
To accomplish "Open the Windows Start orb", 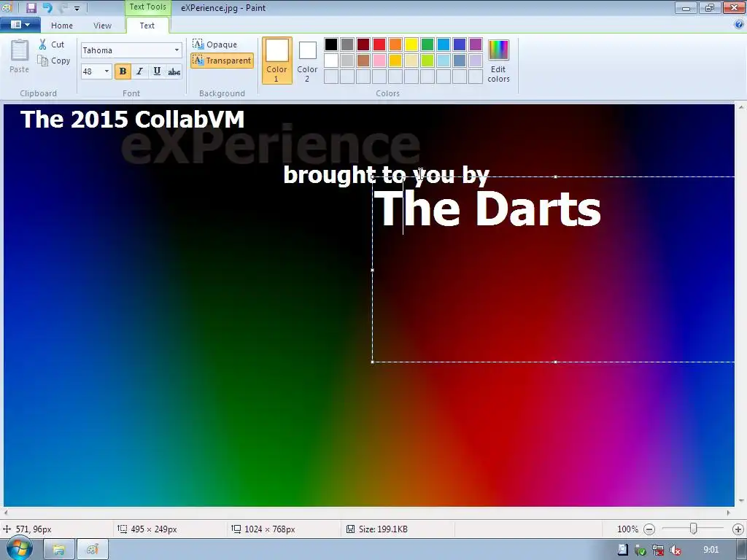I will (x=19, y=549).
